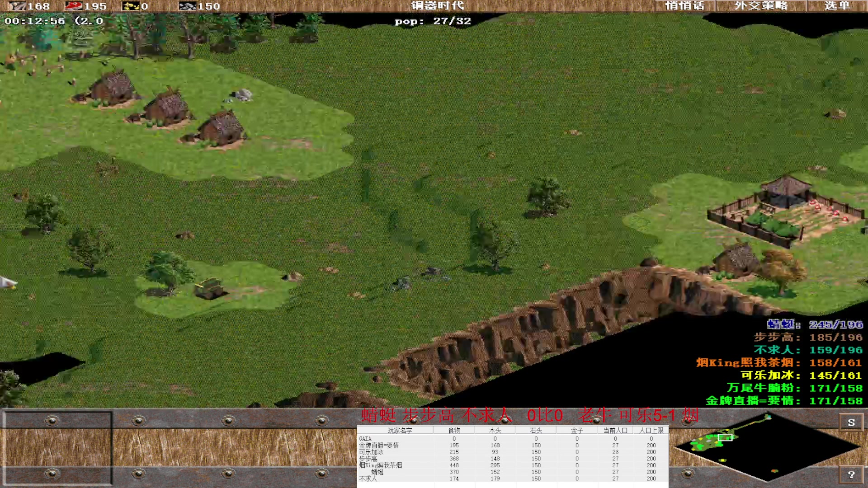The width and height of the screenshot is (868, 488).
Task: Open the 选单 game menu
Action: (x=837, y=6)
